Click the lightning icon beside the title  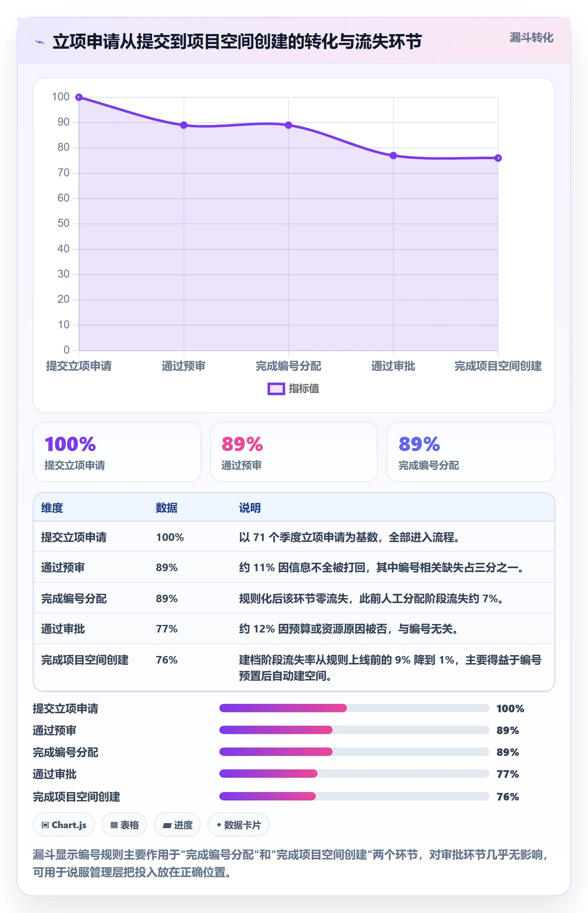coord(40,42)
